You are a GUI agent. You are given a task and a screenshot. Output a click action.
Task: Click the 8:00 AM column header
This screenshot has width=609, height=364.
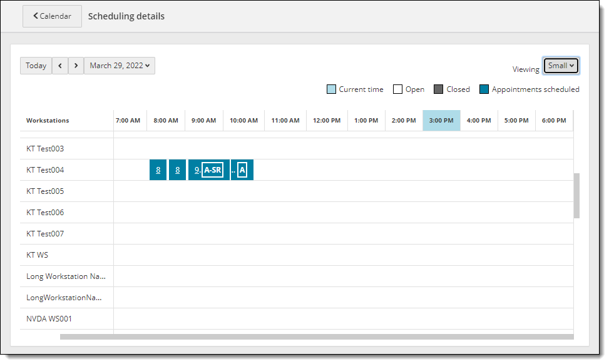click(x=166, y=120)
